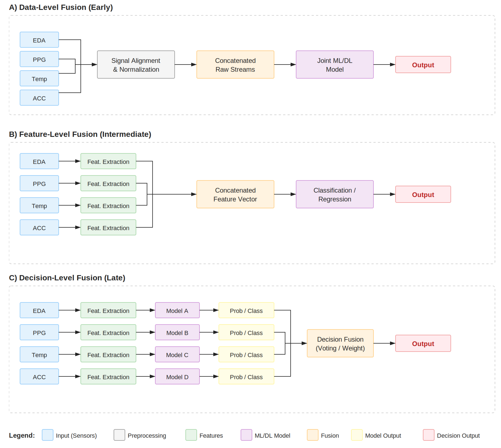The width and height of the screenshot is (501, 448).
Task: Click the ML/DL Model purple legend swatch
Action: click(246, 435)
